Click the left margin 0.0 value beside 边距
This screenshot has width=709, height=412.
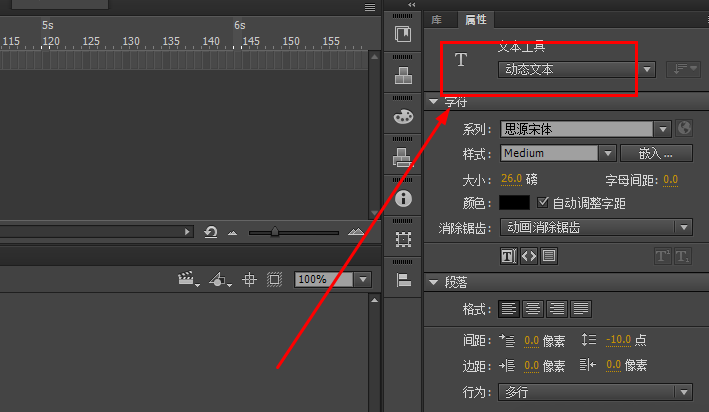[x=531, y=365]
